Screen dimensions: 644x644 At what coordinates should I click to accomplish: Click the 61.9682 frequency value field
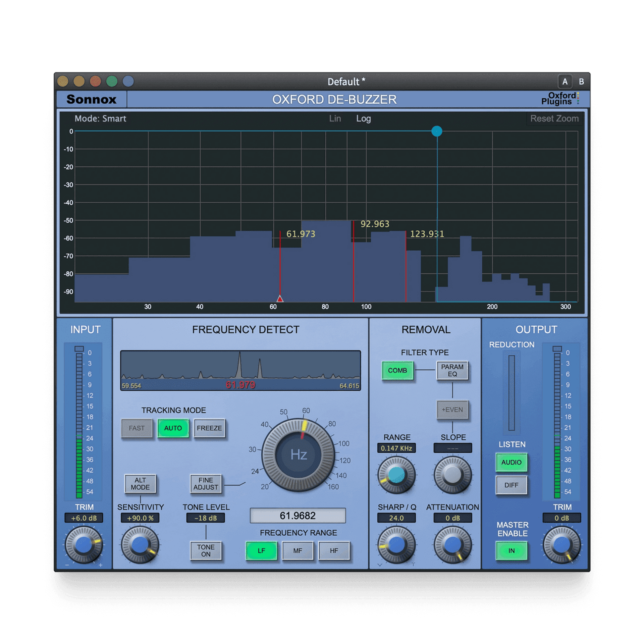point(298,516)
